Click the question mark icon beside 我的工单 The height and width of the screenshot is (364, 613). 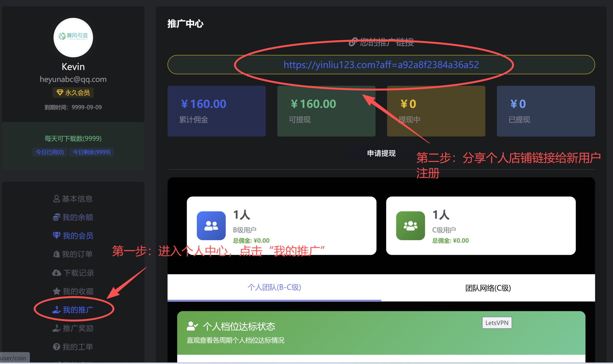pyautogui.click(x=57, y=347)
